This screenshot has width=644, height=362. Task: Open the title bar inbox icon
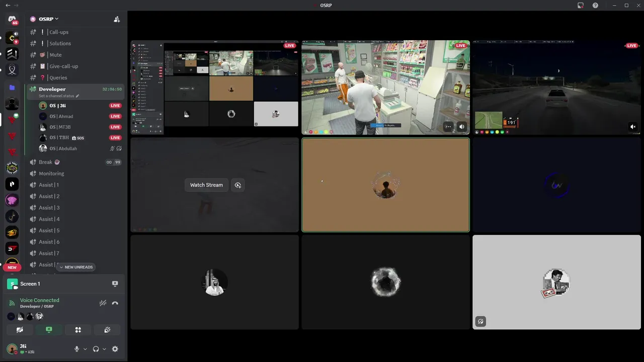581,5
